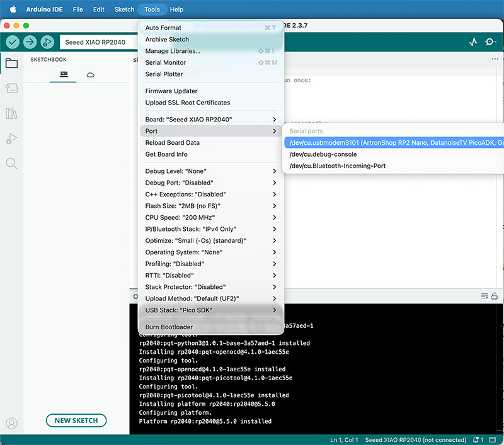Open the Sketch menu
Image resolution: width=504 pixels, height=445 pixels.
point(124,9)
